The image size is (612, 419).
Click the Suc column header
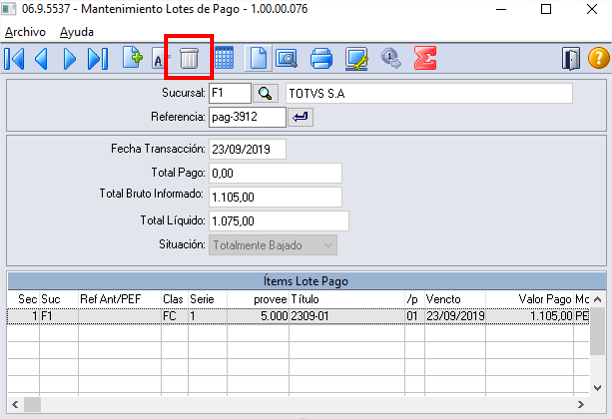point(59,299)
